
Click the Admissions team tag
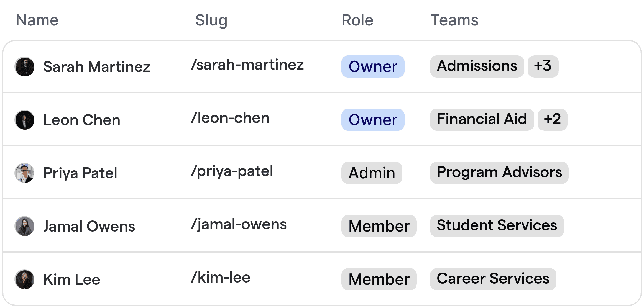click(x=477, y=66)
